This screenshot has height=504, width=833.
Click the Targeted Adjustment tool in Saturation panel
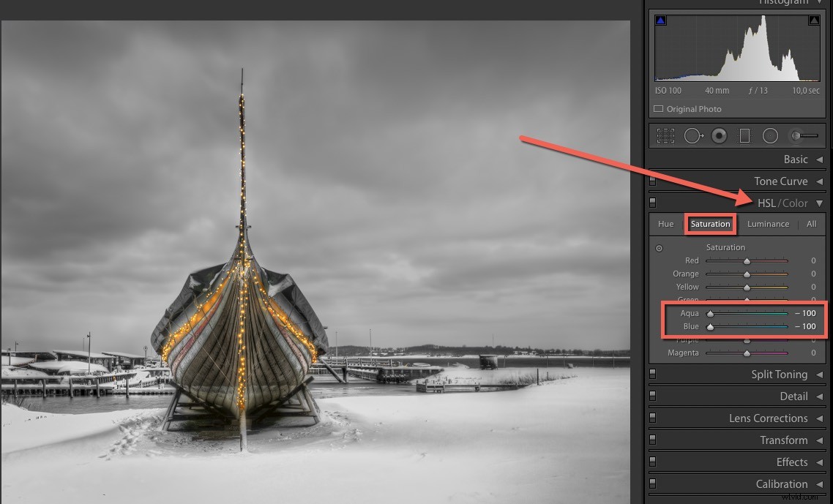pyautogui.click(x=658, y=247)
